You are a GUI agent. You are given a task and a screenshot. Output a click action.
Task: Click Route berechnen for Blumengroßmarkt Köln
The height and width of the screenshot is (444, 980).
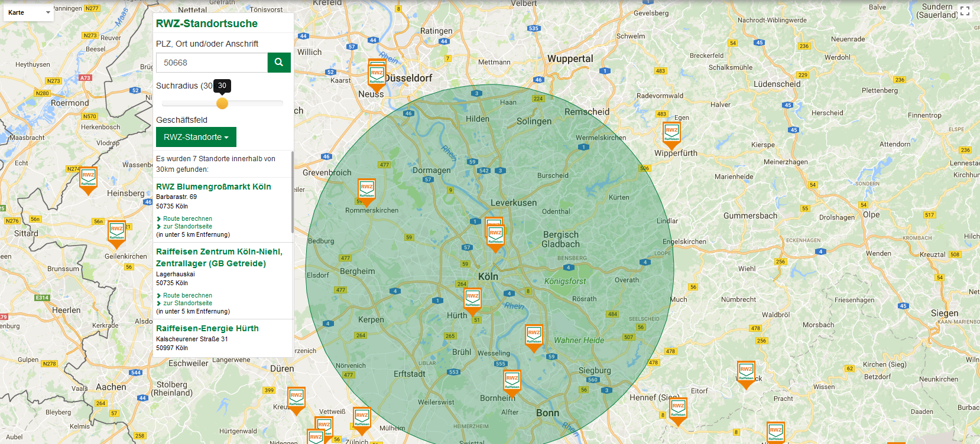pos(187,218)
